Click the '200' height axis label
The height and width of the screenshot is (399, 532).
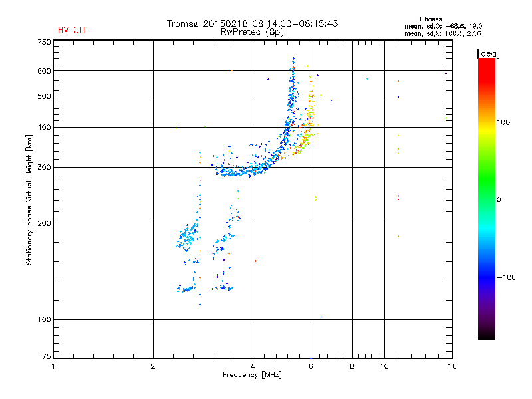[x=44, y=223]
